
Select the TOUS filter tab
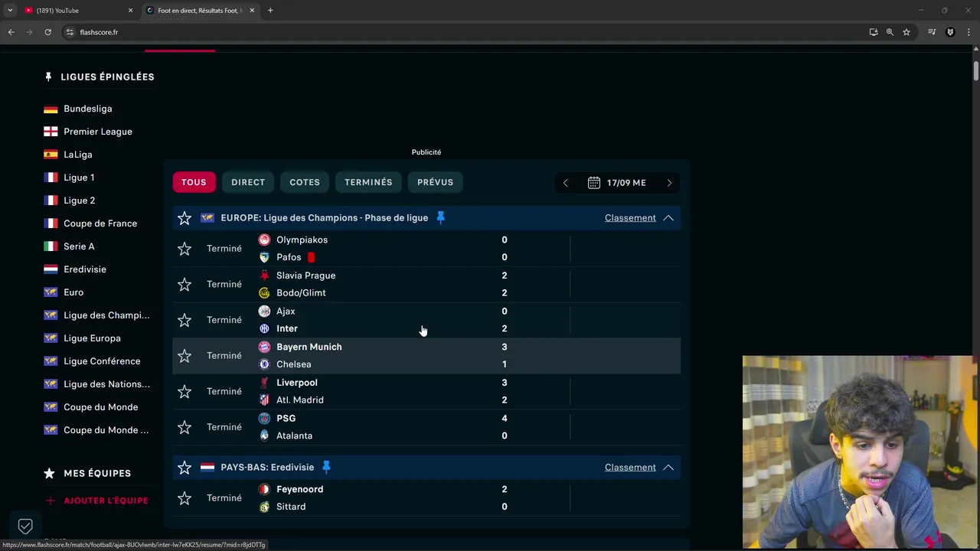(x=194, y=182)
